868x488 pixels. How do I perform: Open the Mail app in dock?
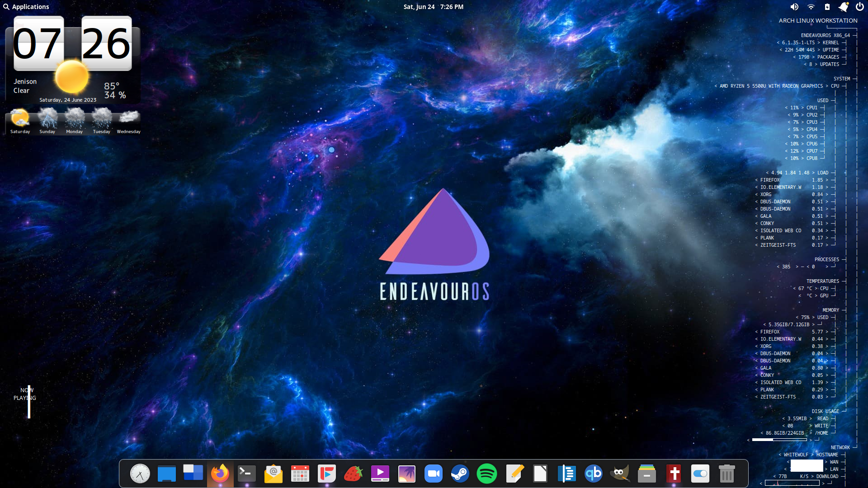(x=274, y=474)
